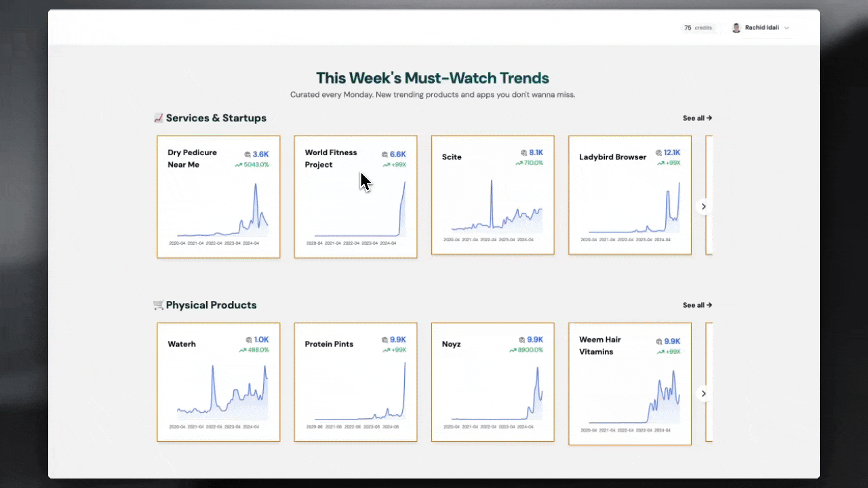The width and height of the screenshot is (868, 488).
Task: Click growth arrow icon on World Fitness Project card
Action: coord(386,165)
